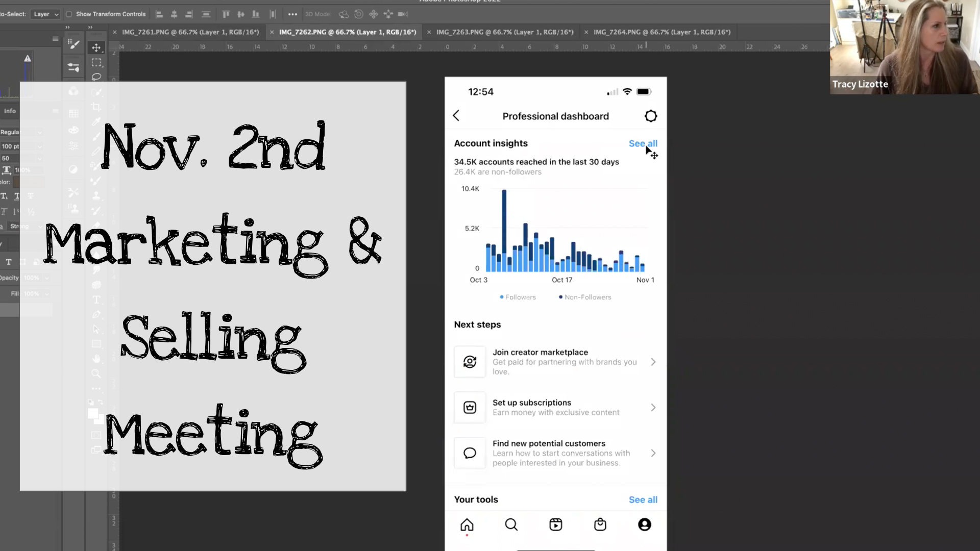This screenshot has height=551, width=980.
Task: Click chevron beside Set up subscriptions
Action: [653, 407]
